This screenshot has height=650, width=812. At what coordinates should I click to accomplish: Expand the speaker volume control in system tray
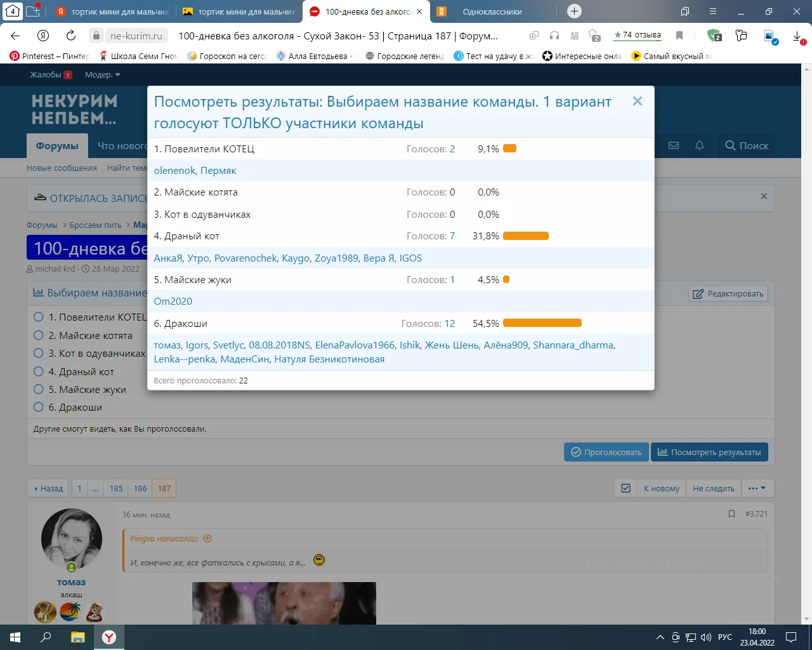point(706,637)
